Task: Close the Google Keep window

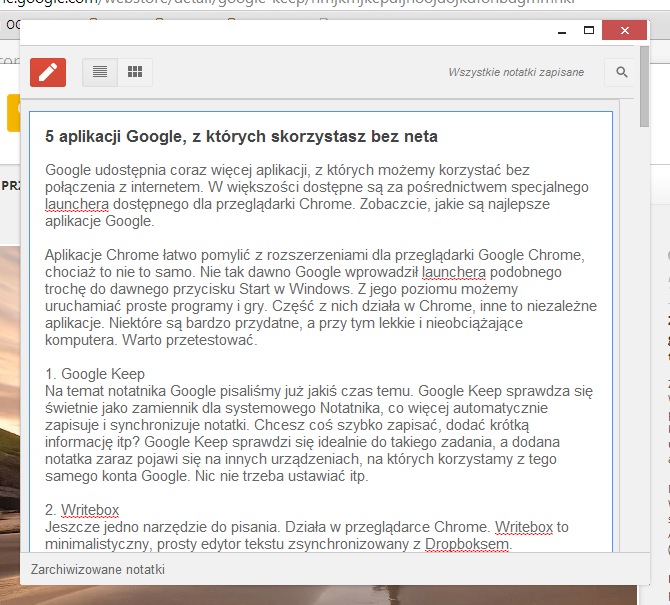Action: (624, 30)
